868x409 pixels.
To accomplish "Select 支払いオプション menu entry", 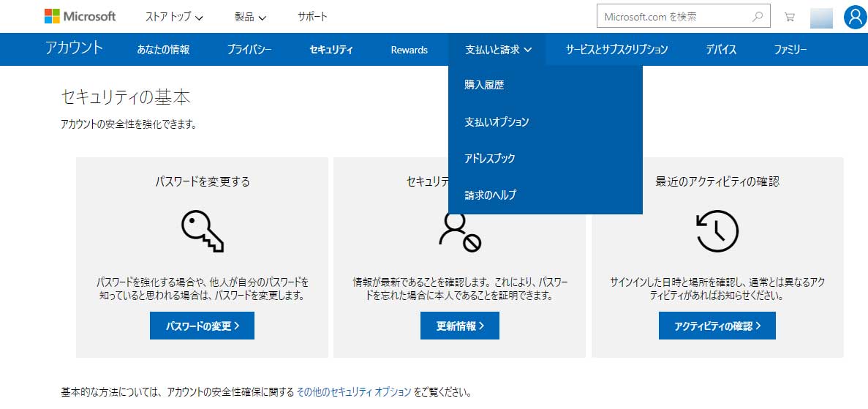I will [497, 121].
